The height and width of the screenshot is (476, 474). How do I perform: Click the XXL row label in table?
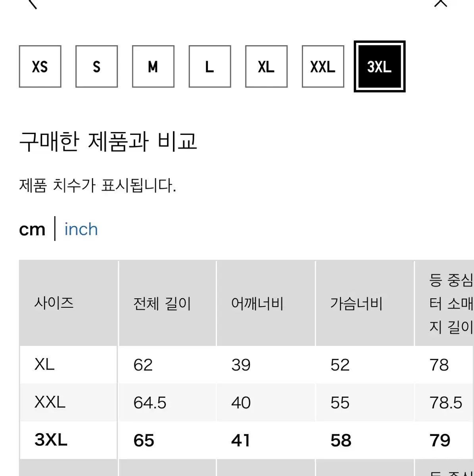(50, 402)
